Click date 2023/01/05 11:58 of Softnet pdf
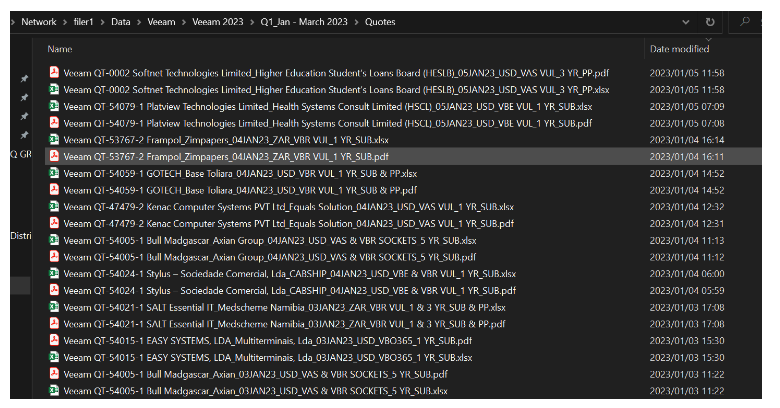The width and height of the screenshot is (780, 408). point(686,73)
